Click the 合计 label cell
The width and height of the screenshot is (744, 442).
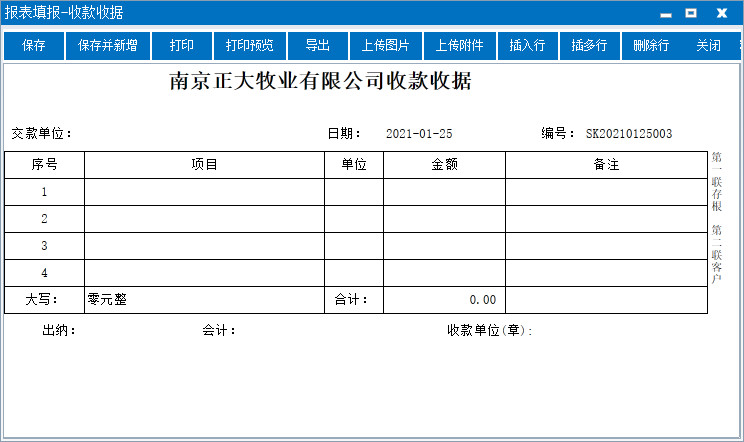tap(354, 300)
